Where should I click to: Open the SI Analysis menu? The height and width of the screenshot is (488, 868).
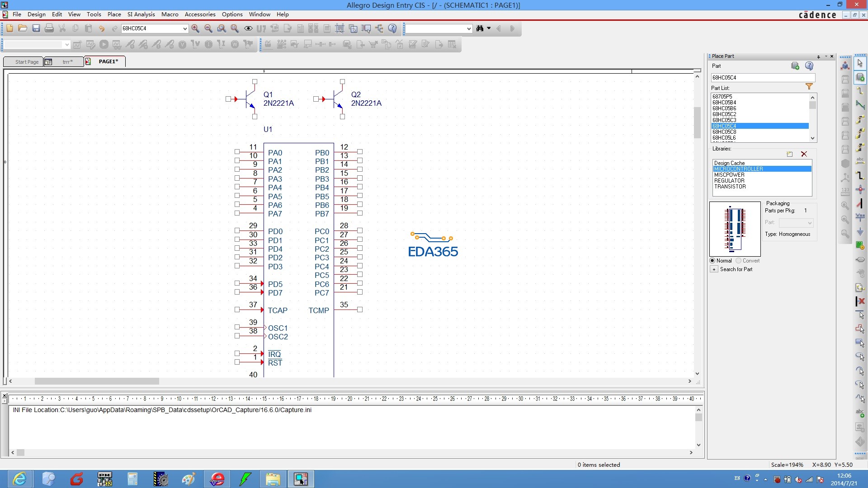141,14
